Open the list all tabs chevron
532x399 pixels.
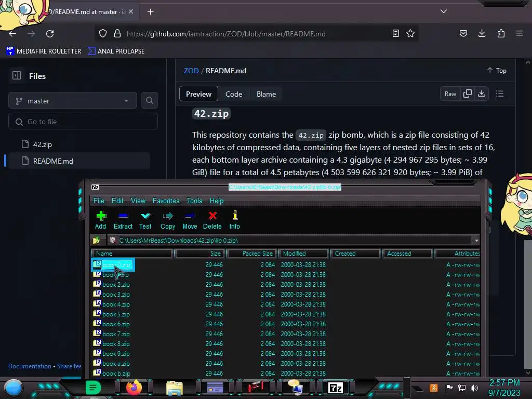coord(444,11)
